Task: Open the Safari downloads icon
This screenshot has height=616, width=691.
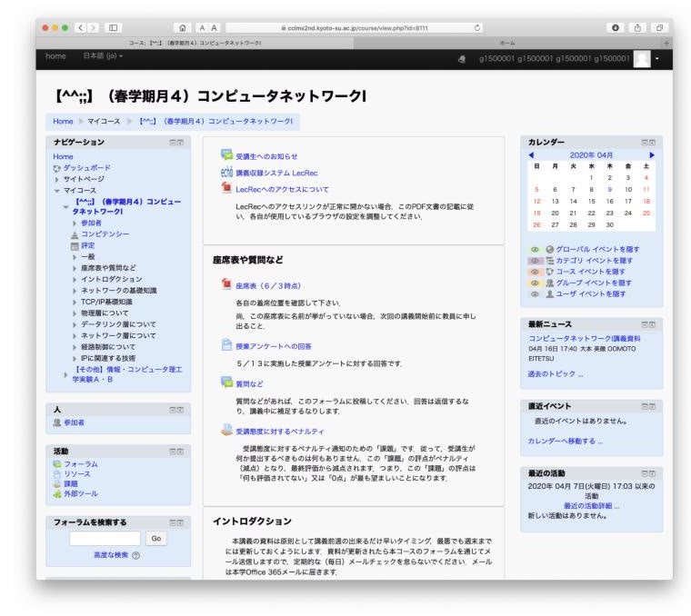Action: (x=616, y=28)
